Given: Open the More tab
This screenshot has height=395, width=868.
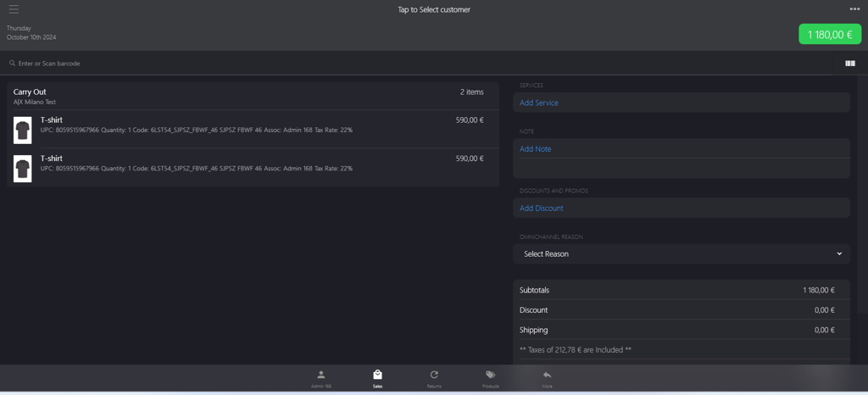Looking at the screenshot, I should pos(547,379).
